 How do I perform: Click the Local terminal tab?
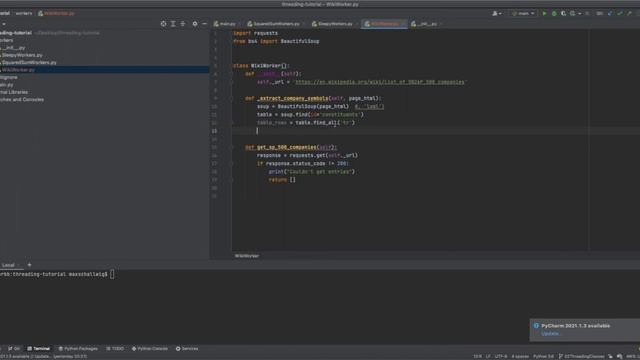click(x=8, y=265)
